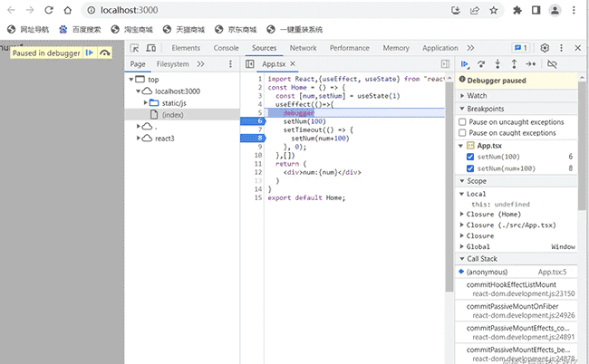Disable the setNum(100) breakpoint checkbox
Screen dimensions: 589x364
click(x=470, y=157)
